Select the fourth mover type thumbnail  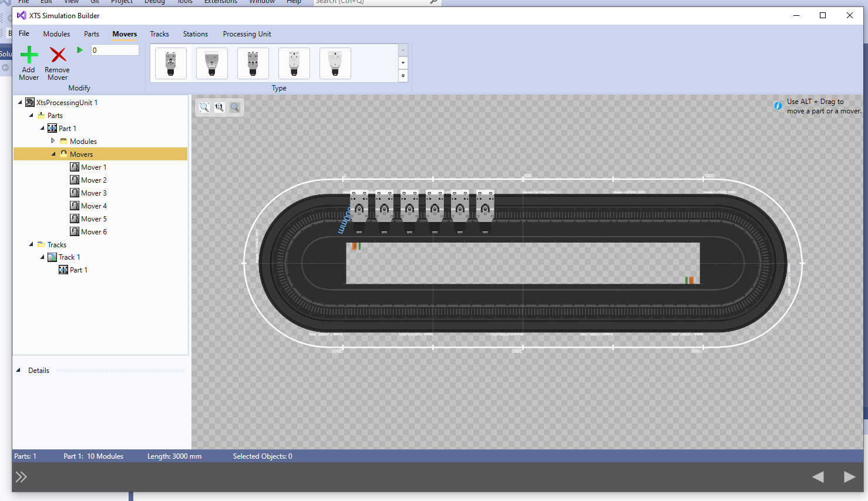click(294, 63)
